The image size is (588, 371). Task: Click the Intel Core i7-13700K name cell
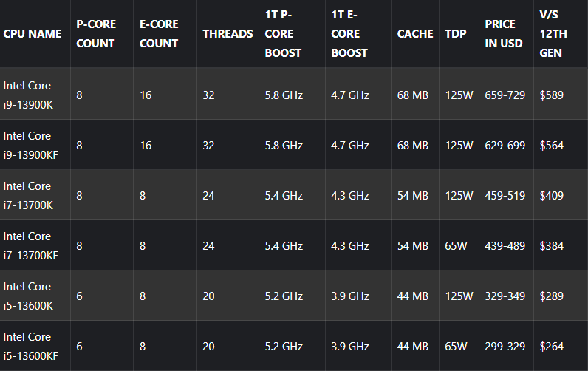tap(29, 195)
